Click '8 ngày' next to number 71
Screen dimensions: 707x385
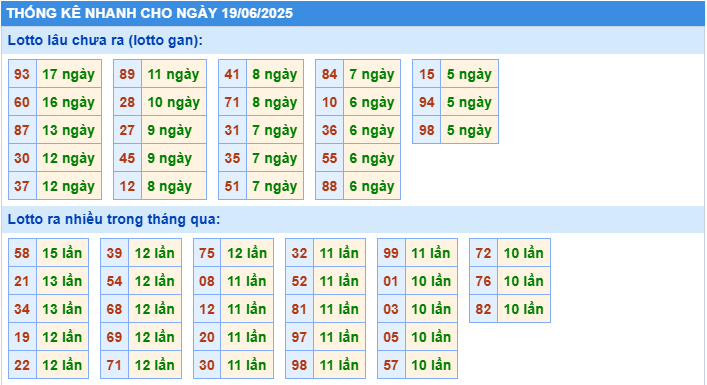(275, 102)
